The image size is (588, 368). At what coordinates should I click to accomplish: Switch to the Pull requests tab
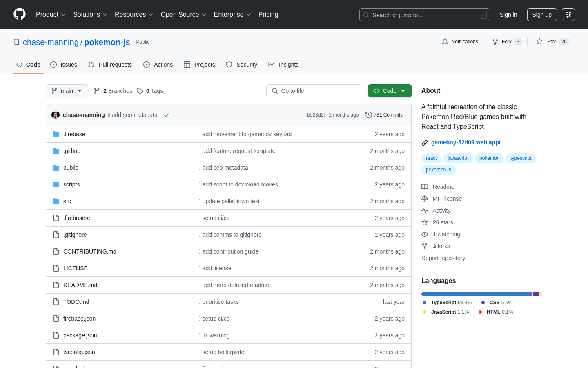click(110, 65)
